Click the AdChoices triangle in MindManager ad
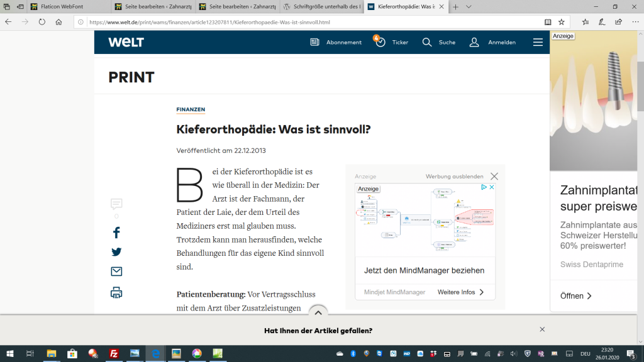644x362 pixels. [484, 187]
